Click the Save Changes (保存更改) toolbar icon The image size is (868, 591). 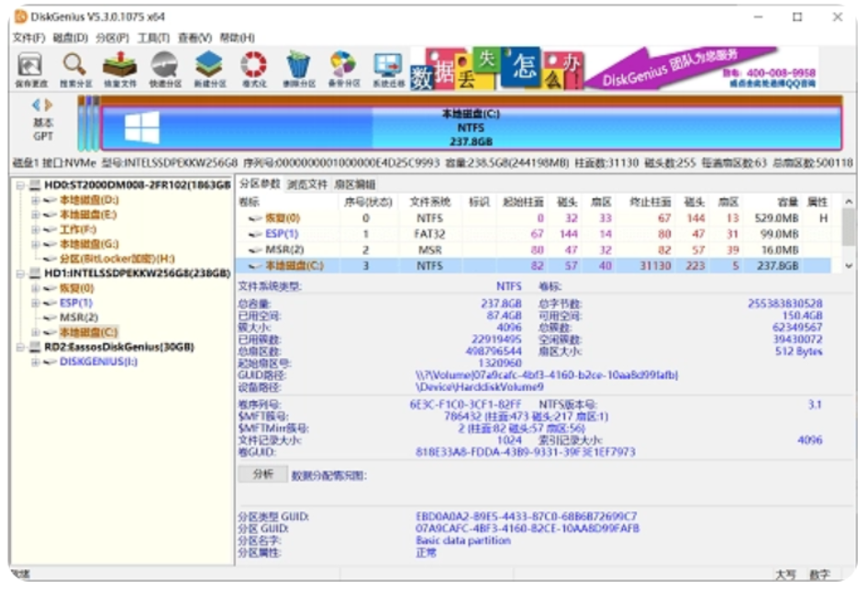30,69
